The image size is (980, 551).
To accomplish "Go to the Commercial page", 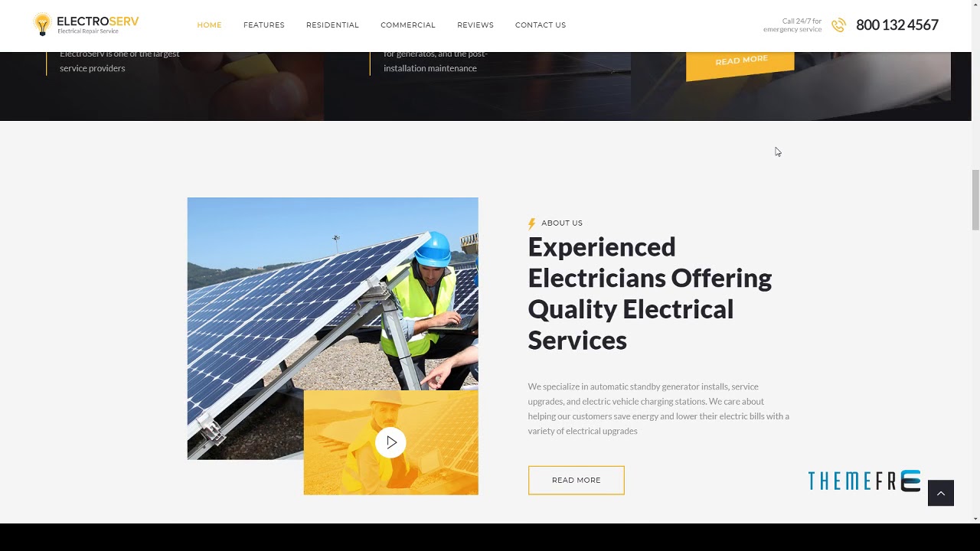I will (x=408, y=25).
